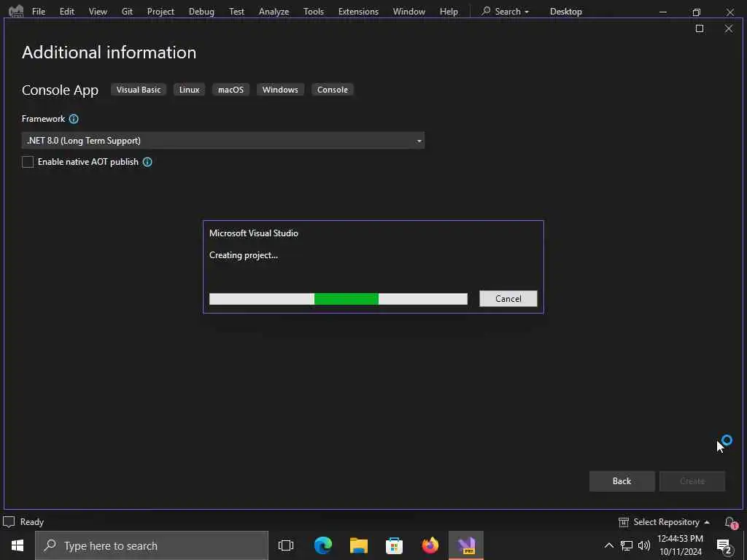Open Visual Studio notifications bell
Viewport: 747px width, 560px height.
click(x=730, y=523)
